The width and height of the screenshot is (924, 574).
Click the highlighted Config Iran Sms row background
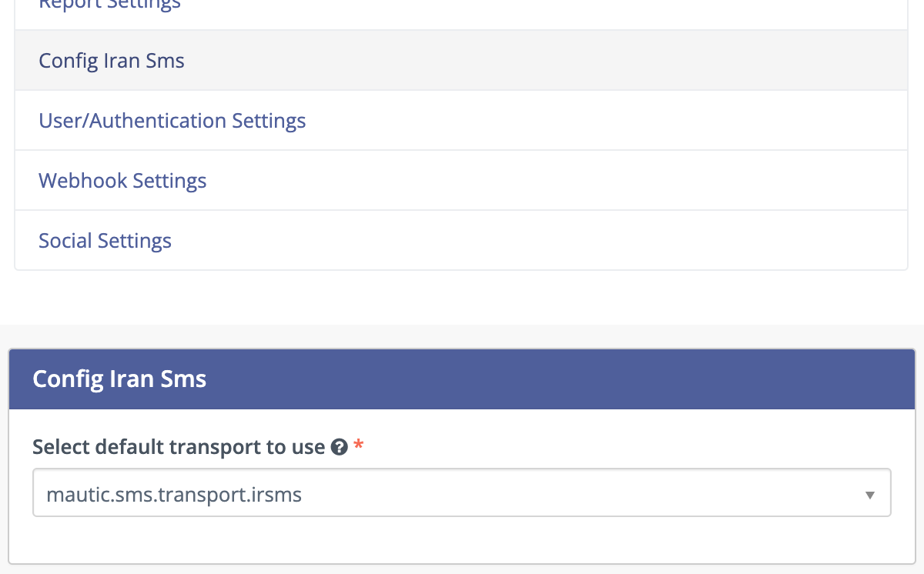(x=539, y=61)
